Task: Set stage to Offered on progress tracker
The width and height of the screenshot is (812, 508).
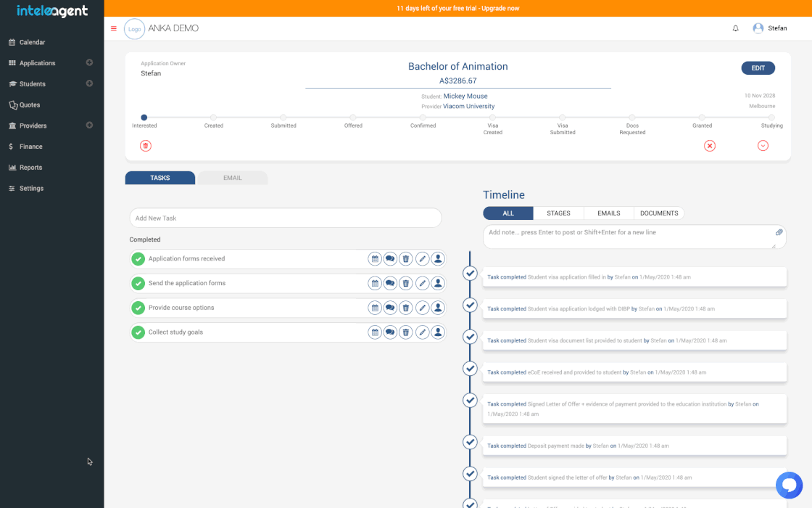Action: pyautogui.click(x=353, y=117)
